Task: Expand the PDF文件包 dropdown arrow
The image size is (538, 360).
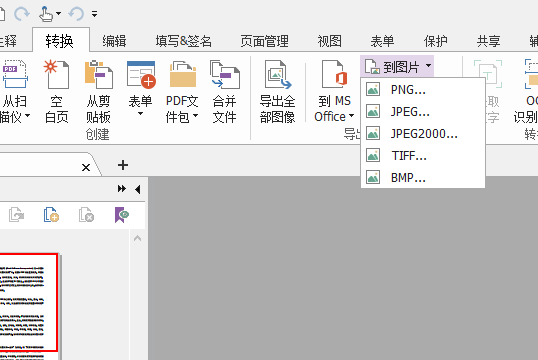Action: (x=195, y=116)
